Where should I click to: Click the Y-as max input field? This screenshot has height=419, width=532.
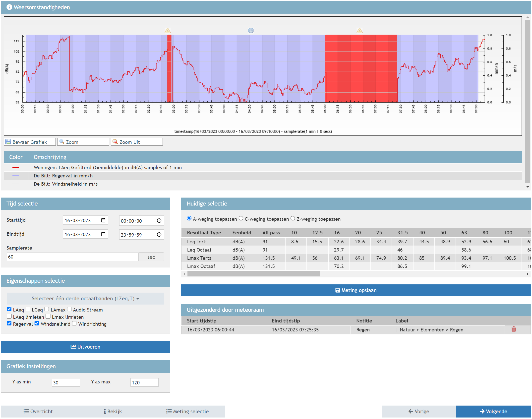[144, 382]
